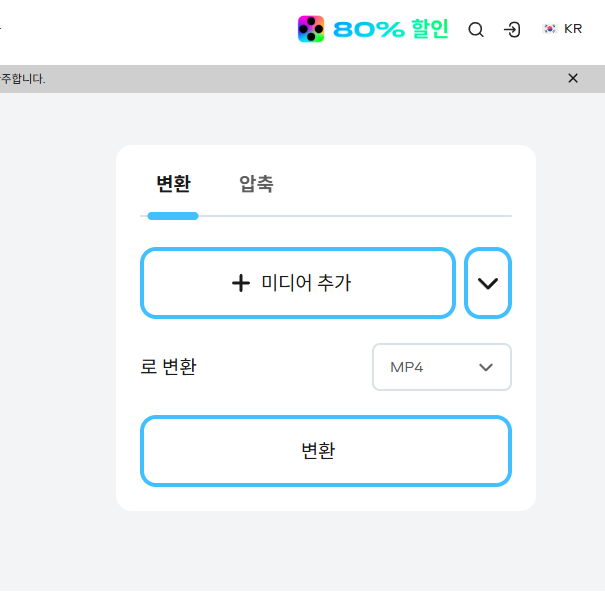Click the MP4 text in format box
This screenshot has width=605, height=605.
pos(407,367)
